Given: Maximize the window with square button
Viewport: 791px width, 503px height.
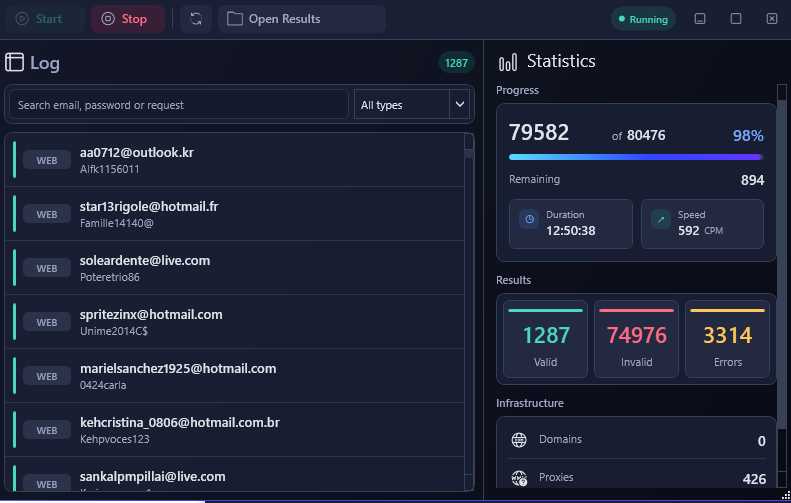Looking at the screenshot, I should [736, 19].
